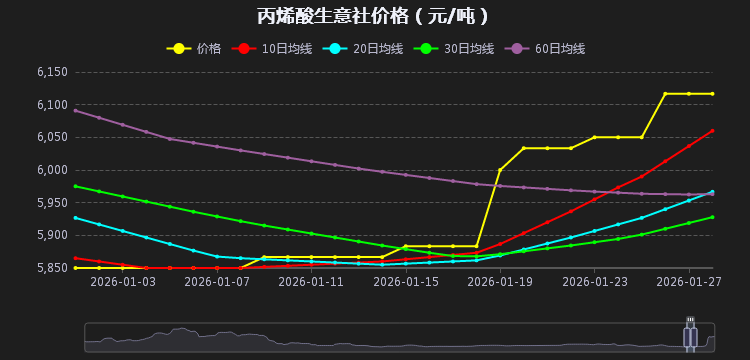Click the first green 30日均线 data point
750x360 pixels.
[76, 186]
